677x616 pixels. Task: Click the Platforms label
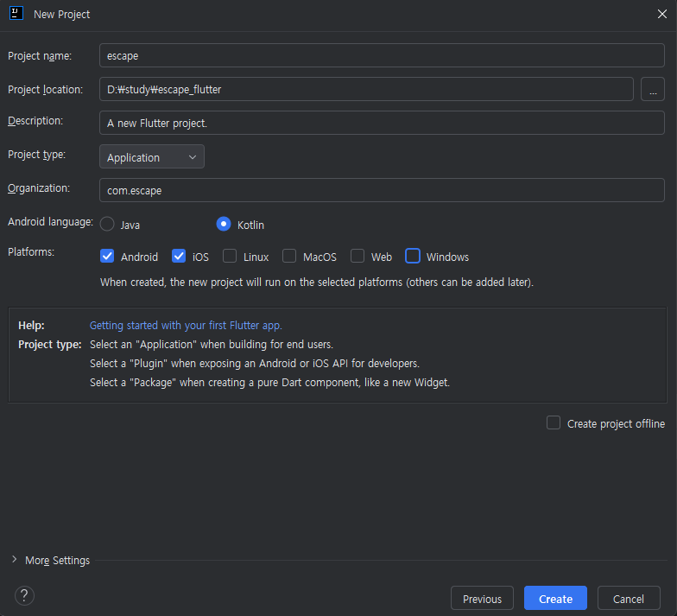(31, 252)
